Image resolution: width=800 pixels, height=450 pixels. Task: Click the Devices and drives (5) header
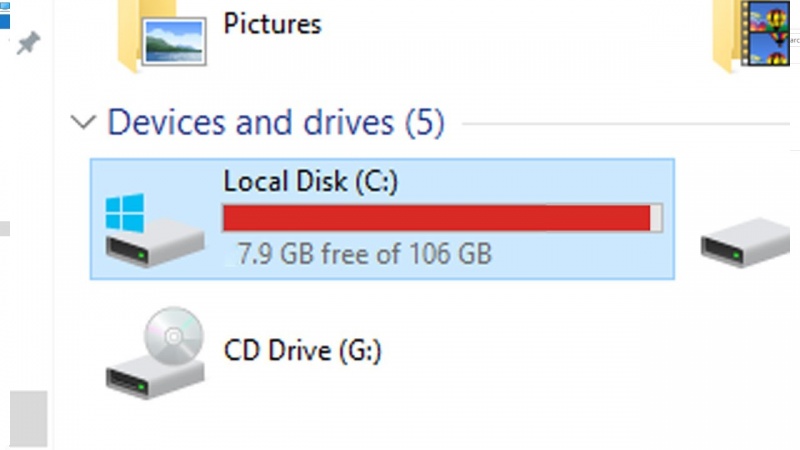pyautogui.click(x=275, y=123)
